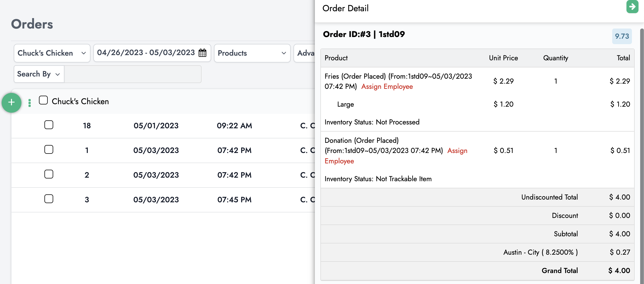Select the order row dated 05/01/2023

pos(156,126)
